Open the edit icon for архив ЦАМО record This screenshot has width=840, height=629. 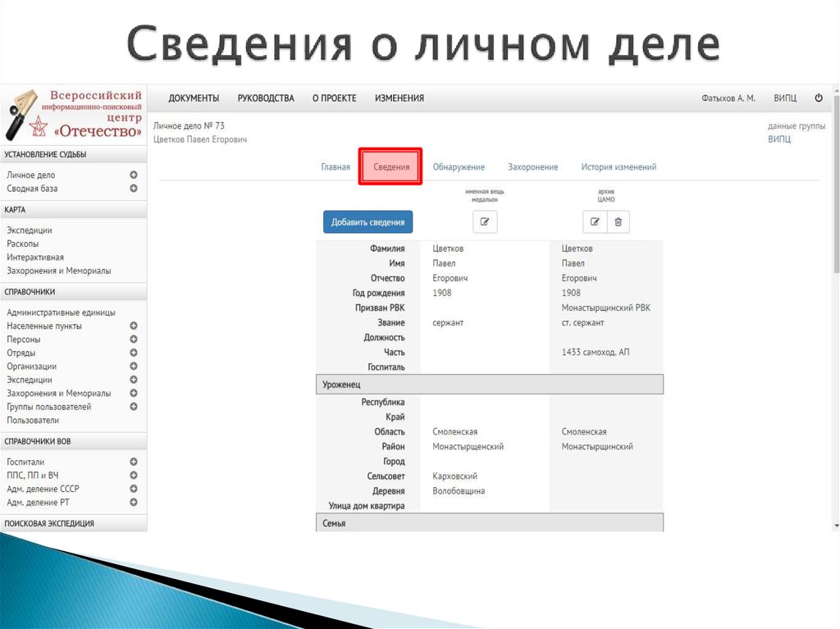click(595, 221)
